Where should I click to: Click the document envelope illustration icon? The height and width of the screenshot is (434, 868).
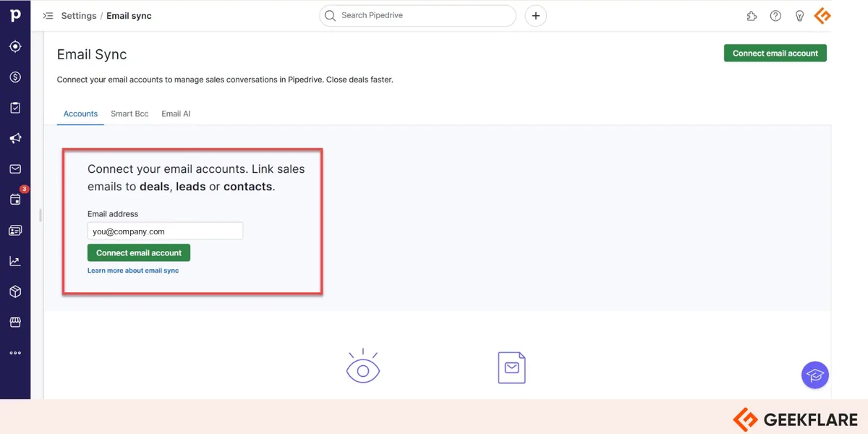[x=512, y=367]
